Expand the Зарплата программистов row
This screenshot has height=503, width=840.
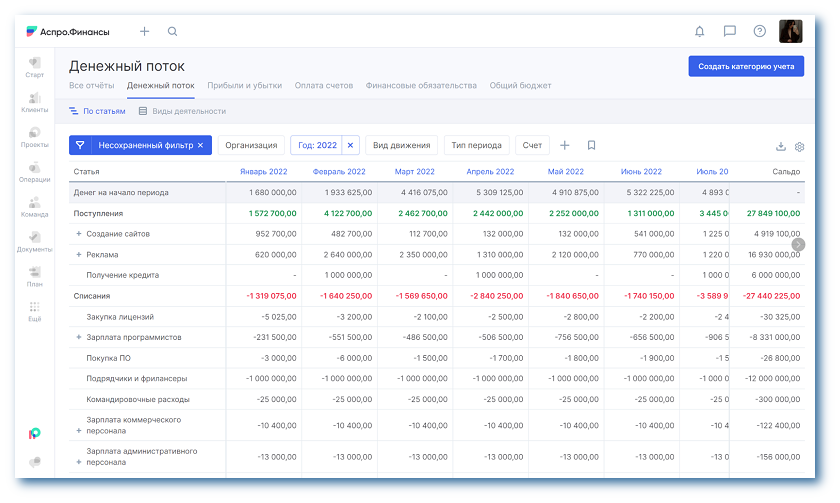click(79, 337)
